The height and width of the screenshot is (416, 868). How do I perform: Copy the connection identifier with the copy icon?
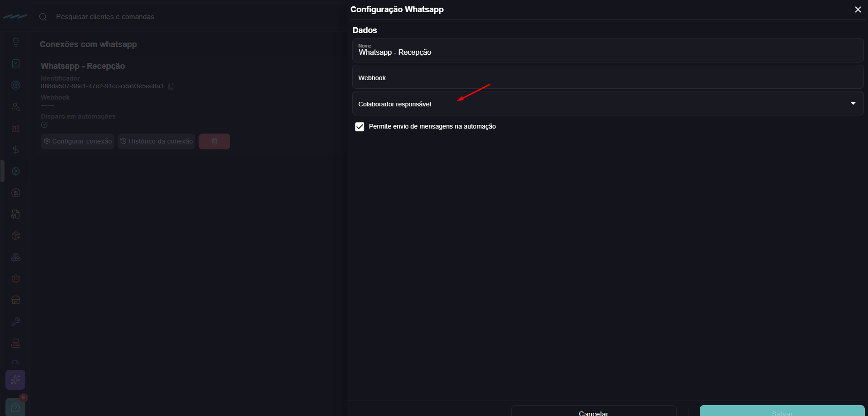coord(171,86)
